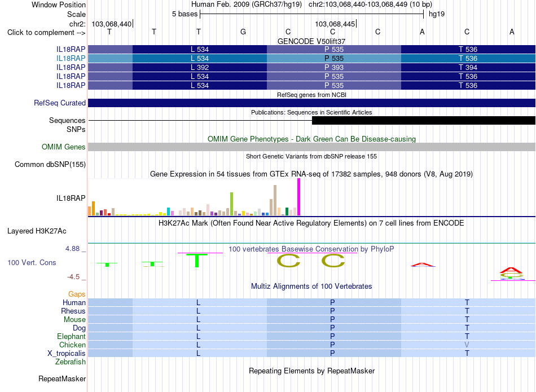This screenshot has height=392, width=536.
Task: Click the P 393 codon cell
Action: pos(334,67)
